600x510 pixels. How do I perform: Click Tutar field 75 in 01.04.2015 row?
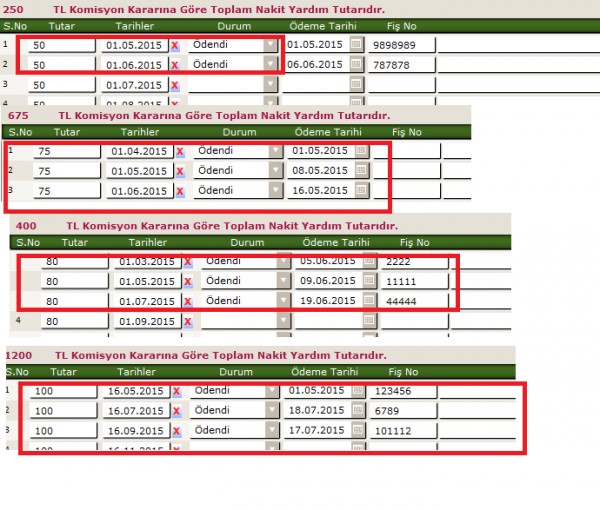click(x=67, y=152)
